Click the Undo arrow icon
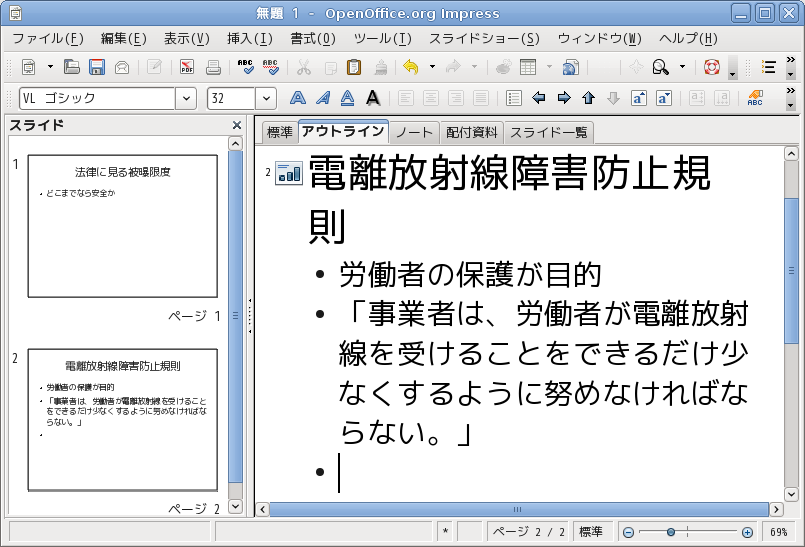The image size is (805, 547). (x=410, y=67)
